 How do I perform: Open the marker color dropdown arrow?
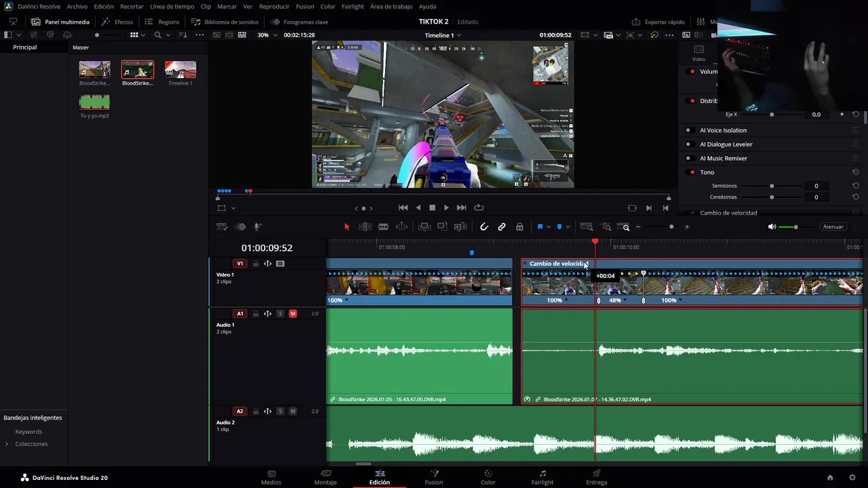tap(568, 227)
